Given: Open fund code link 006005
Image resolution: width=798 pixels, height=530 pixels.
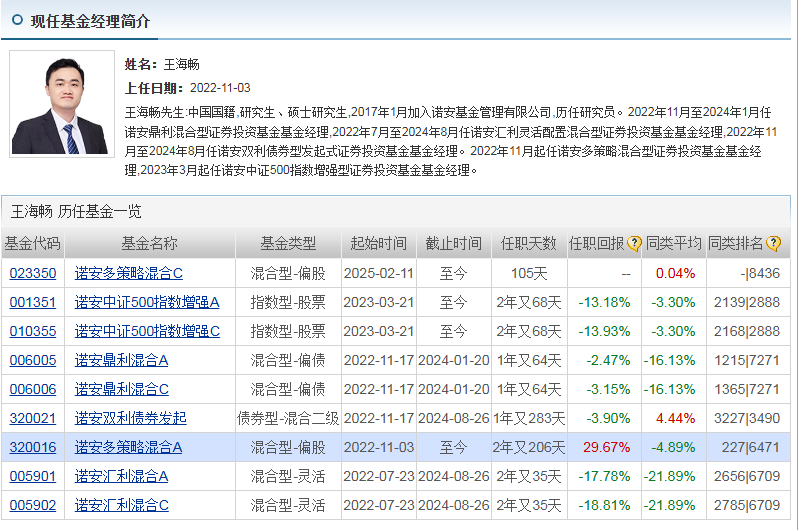Looking at the screenshot, I should [33, 360].
